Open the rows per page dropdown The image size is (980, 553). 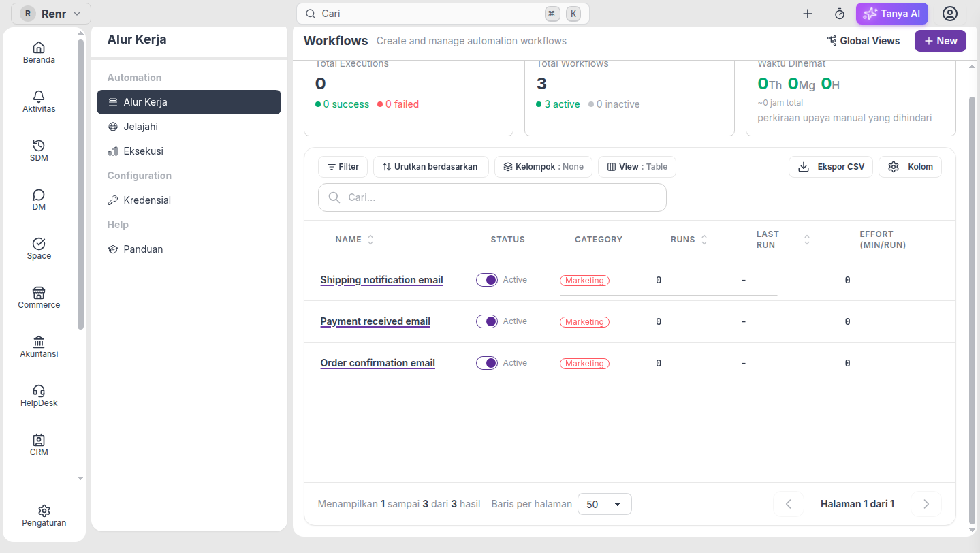click(605, 504)
